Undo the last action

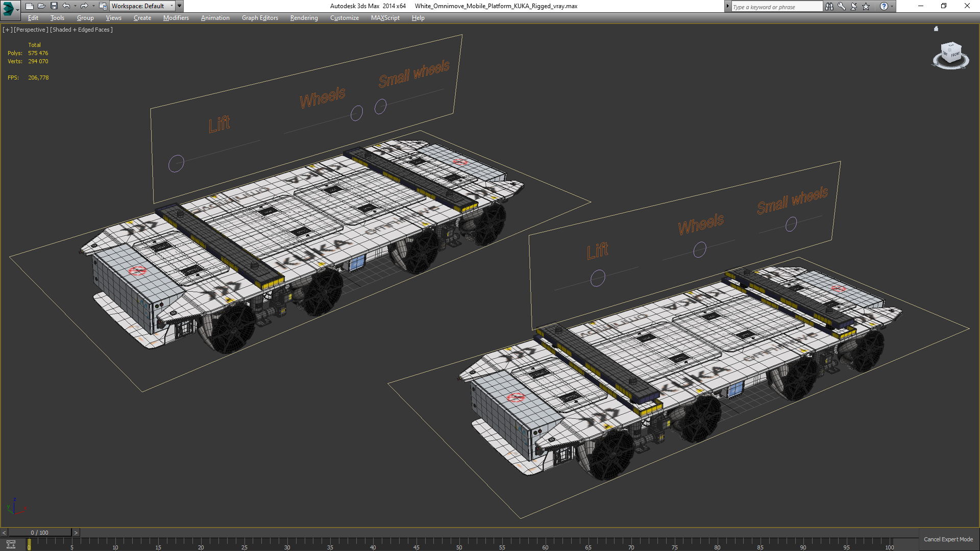coord(66,6)
